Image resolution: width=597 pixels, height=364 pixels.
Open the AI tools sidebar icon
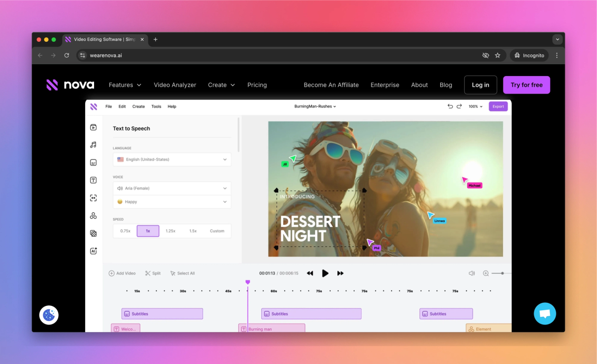pos(93,251)
